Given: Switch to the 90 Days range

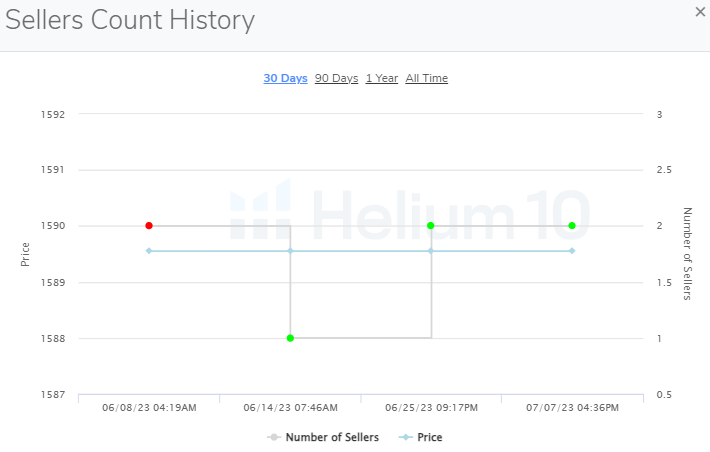Looking at the screenshot, I should [336, 78].
